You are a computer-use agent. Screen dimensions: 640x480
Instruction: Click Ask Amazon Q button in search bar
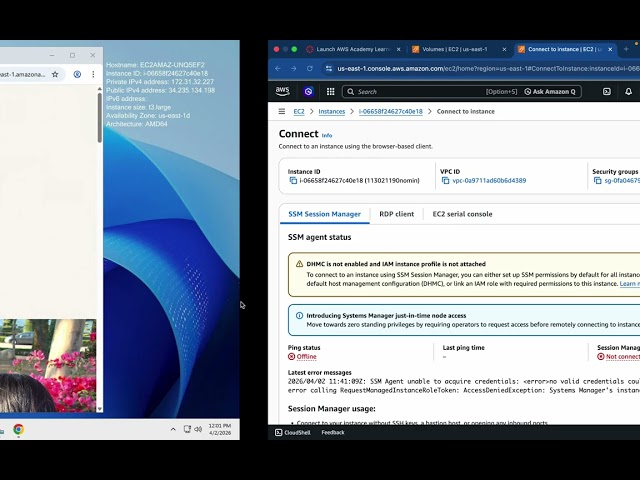coord(550,91)
